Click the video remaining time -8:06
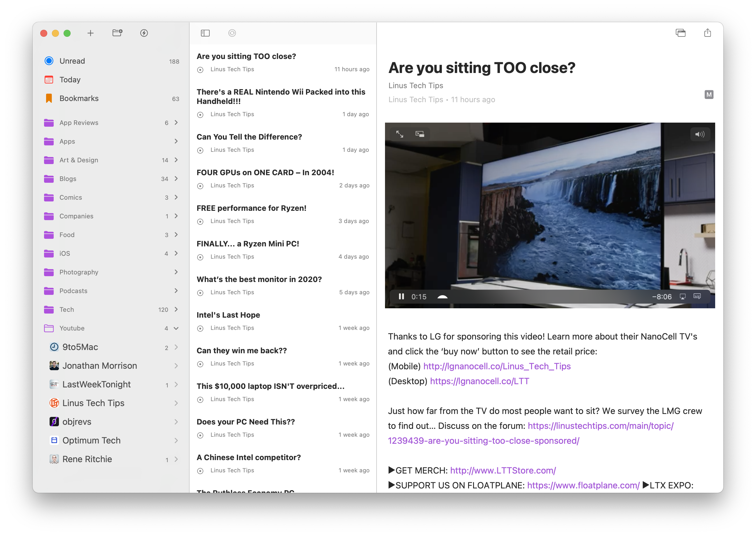This screenshot has height=536, width=756. pos(662,297)
